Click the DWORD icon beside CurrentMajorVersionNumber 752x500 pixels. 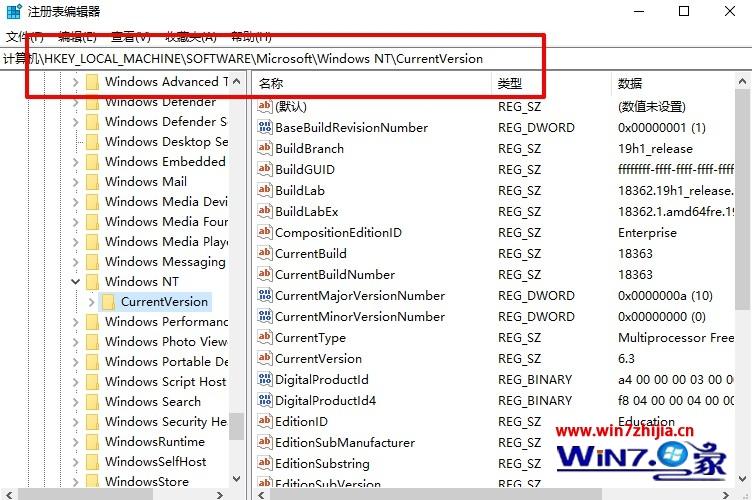pyautogui.click(x=265, y=295)
